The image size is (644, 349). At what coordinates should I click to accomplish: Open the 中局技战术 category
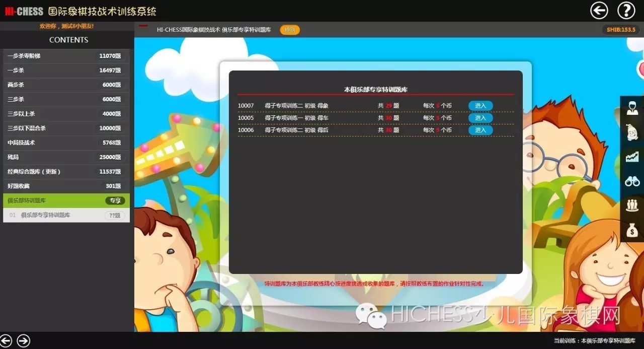pos(66,143)
